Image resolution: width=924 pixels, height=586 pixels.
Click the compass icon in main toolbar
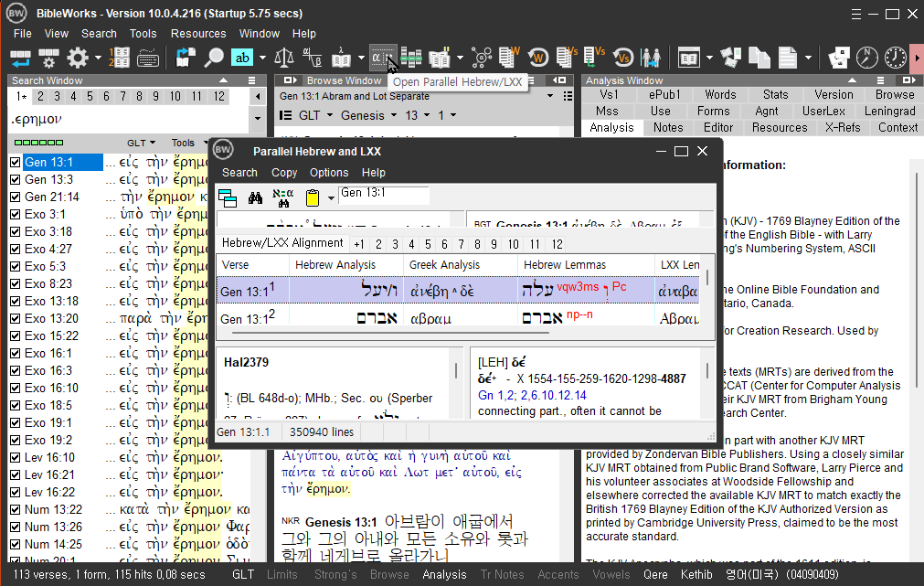(866, 58)
